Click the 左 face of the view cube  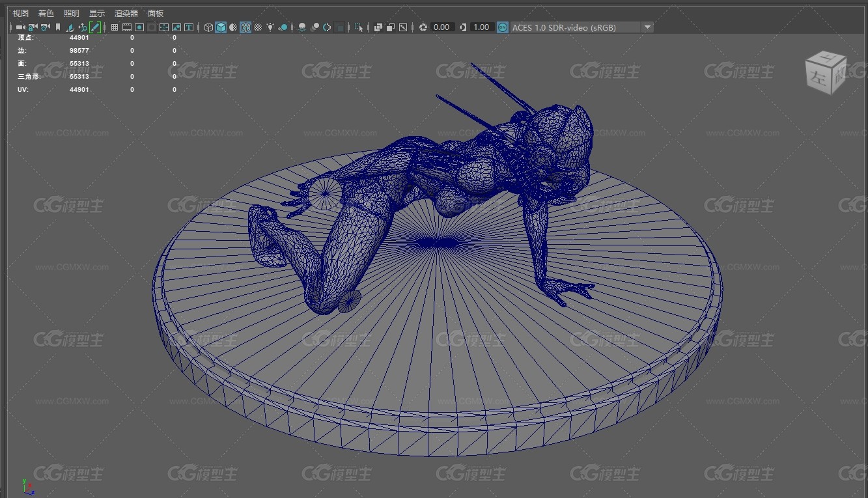coord(818,79)
